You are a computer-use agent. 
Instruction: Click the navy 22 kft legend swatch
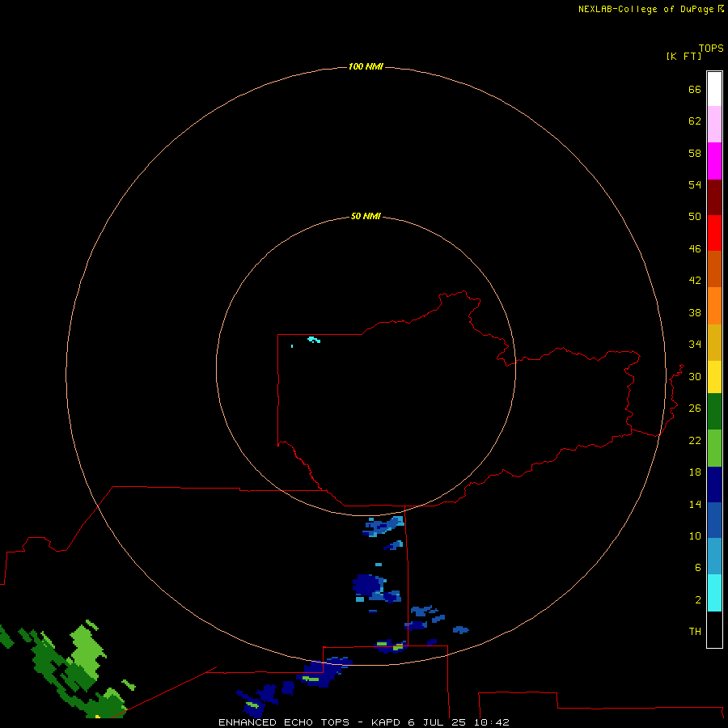714,485
